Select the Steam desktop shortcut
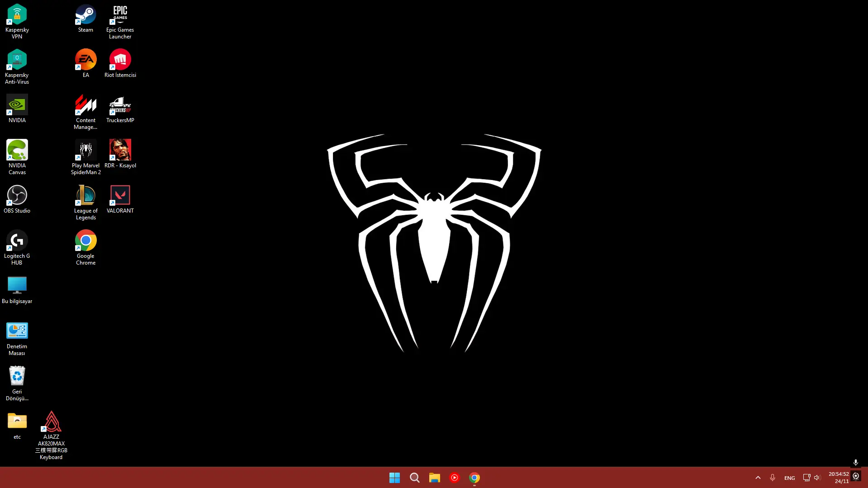 pos(85,18)
